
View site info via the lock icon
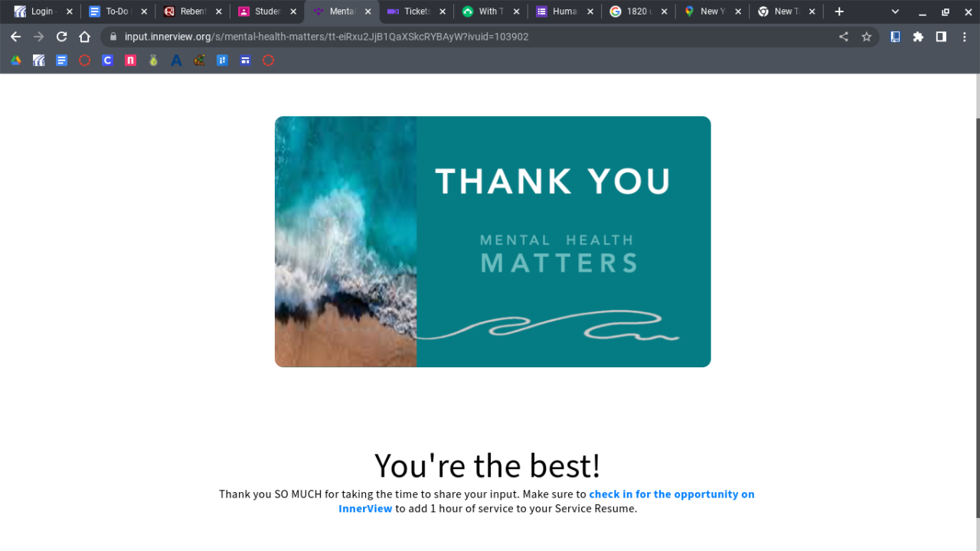click(113, 37)
